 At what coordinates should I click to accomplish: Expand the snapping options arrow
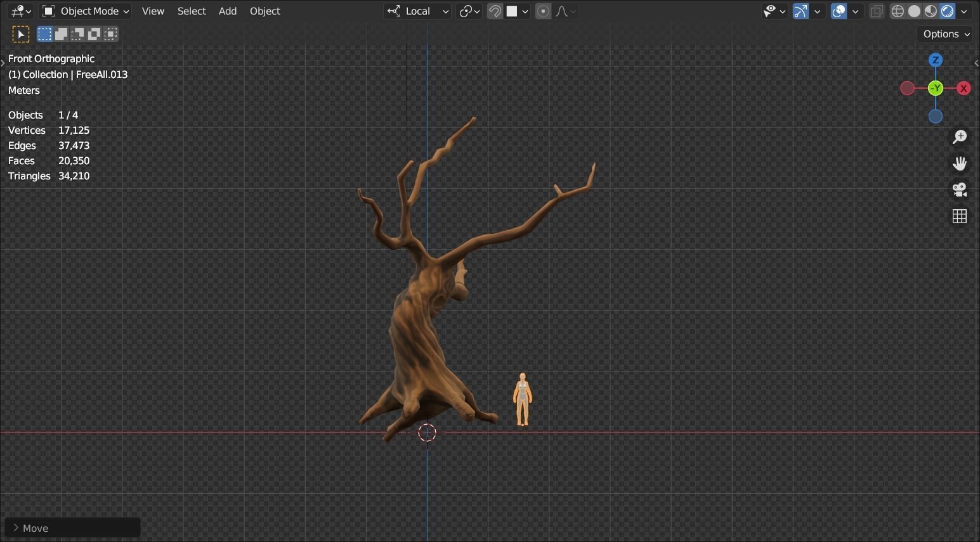[x=525, y=11]
